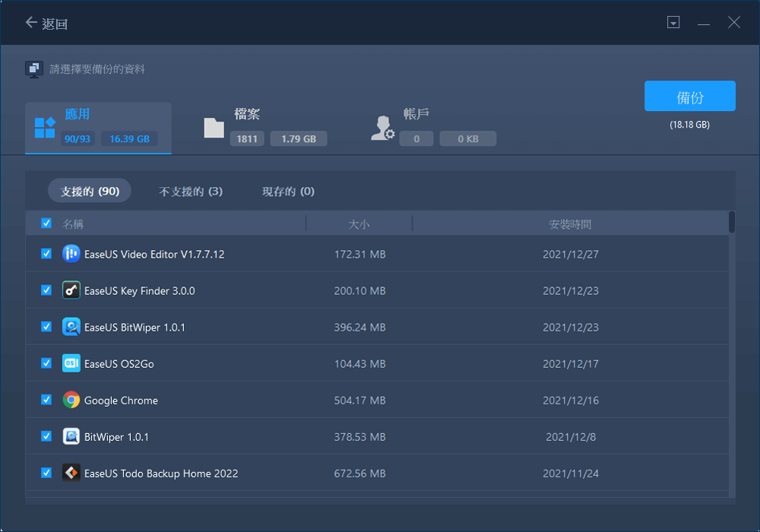Click the 1811 files count badge

pos(247,138)
